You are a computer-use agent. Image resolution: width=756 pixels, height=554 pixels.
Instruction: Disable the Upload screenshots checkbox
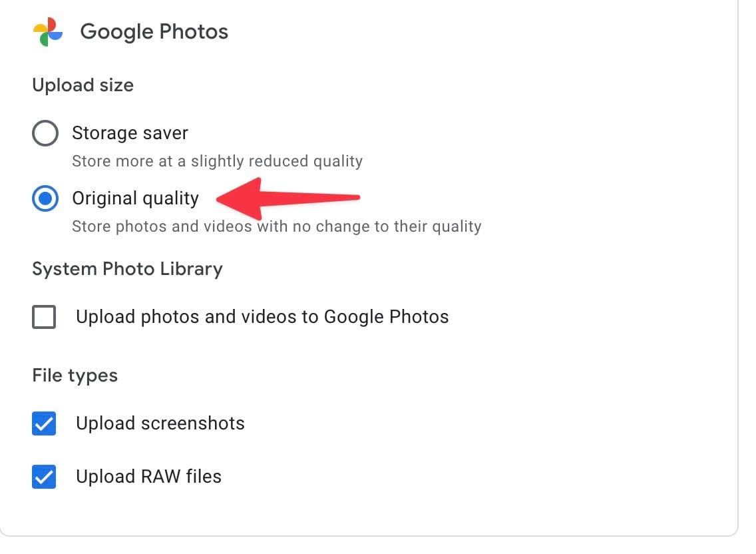[44, 423]
